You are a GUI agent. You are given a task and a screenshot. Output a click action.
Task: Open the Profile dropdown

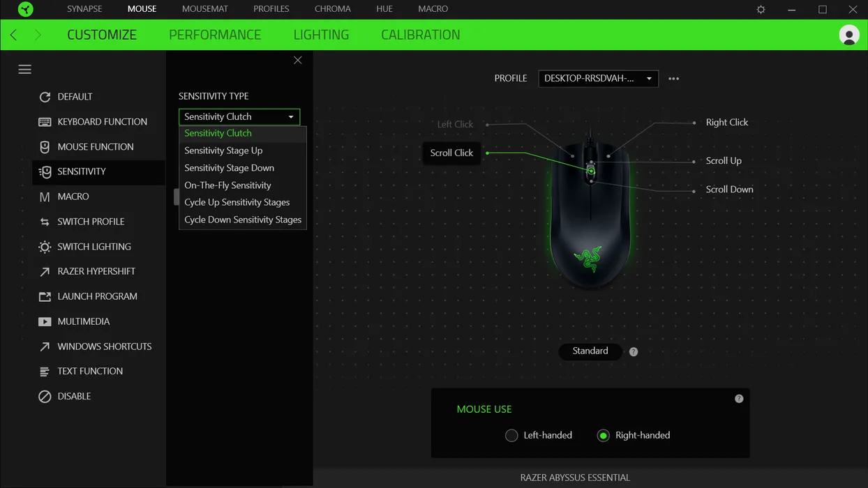[598, 79]
